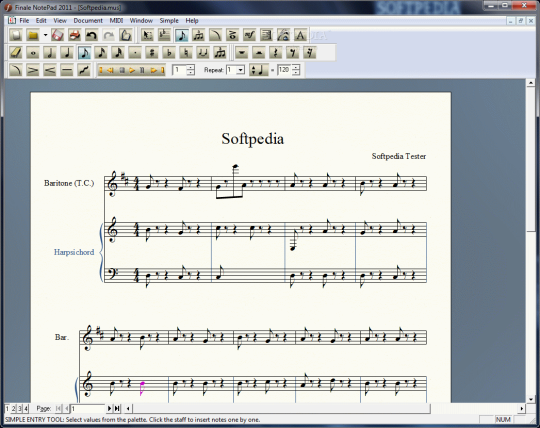Apply the natural accidental
Viewport: 540px width, 428px height.
coord(186,53)
